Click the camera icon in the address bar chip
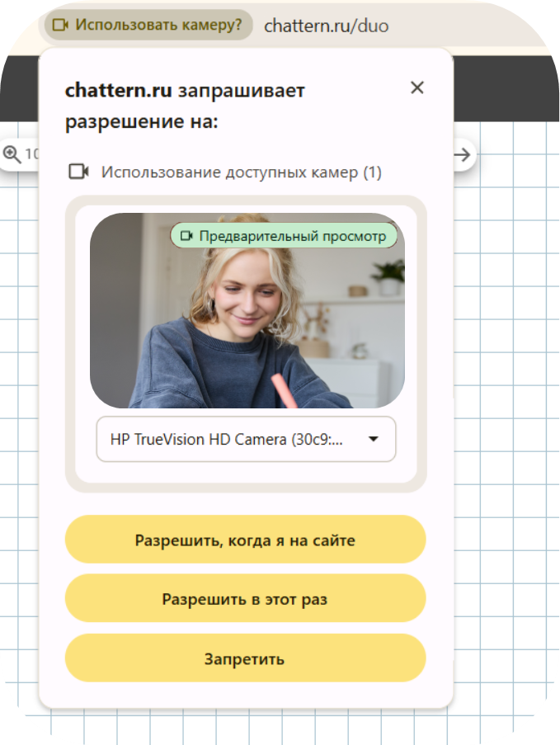 pyautogui.click(x=60, y=25)
